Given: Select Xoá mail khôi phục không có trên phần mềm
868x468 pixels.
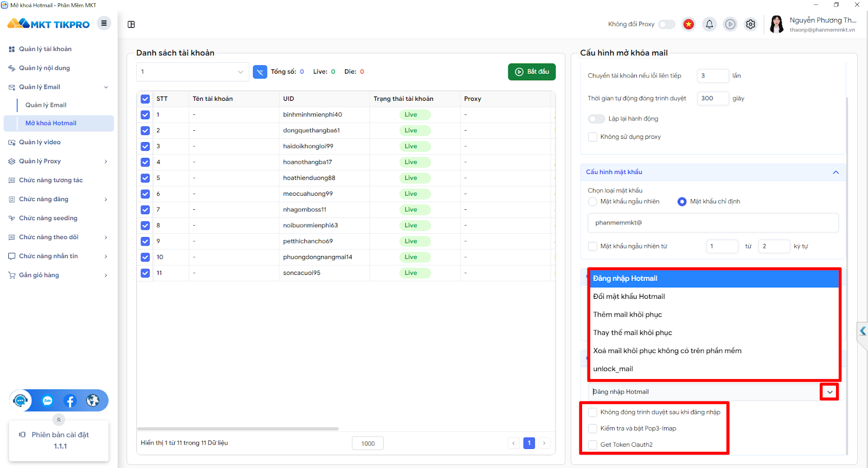Looking at the screenshot, I should click(714, 351).
